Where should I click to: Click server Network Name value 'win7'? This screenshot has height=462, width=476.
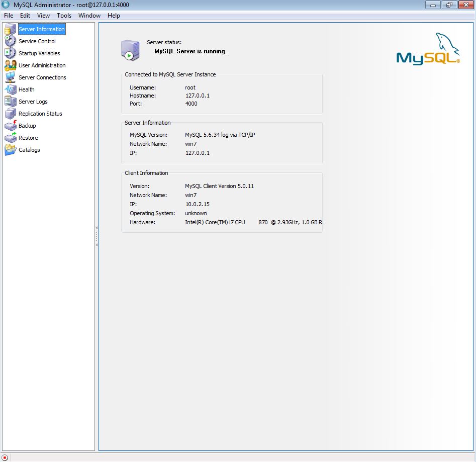[191, 144]
